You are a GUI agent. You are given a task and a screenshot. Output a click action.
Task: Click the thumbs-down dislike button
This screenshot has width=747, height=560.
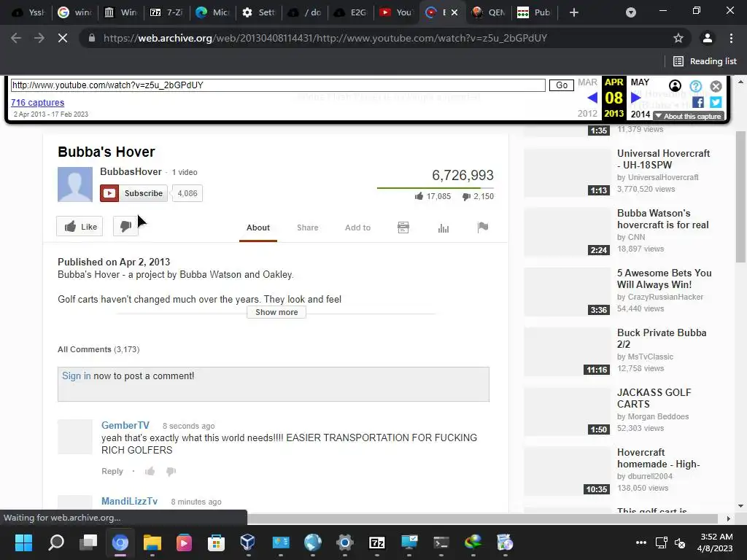[125, 227]
